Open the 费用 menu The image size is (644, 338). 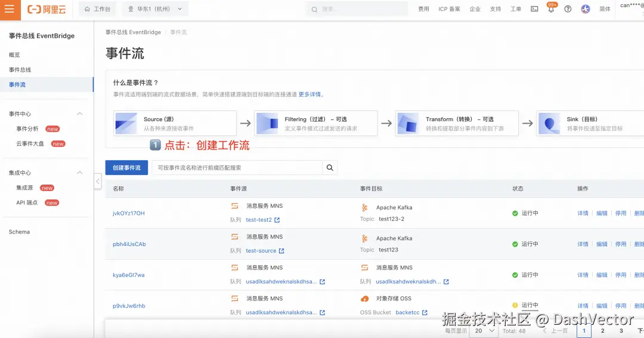pos(423,9)
